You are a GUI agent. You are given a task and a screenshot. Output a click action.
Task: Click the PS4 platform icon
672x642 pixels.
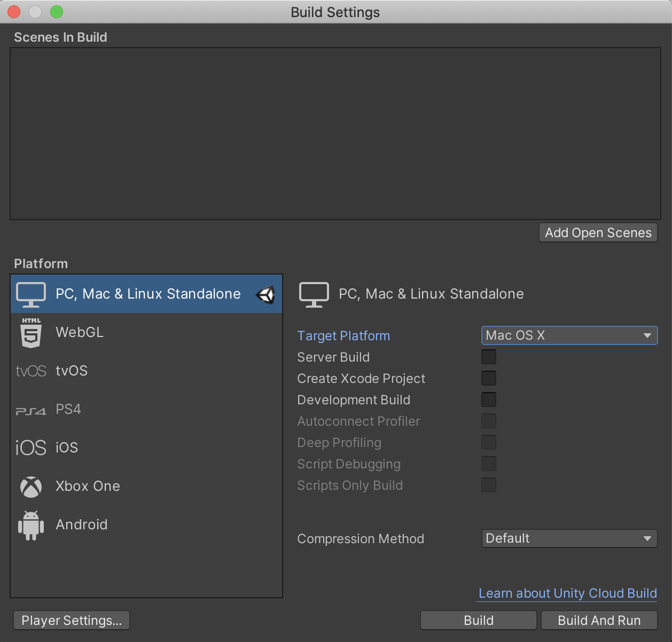31,409
